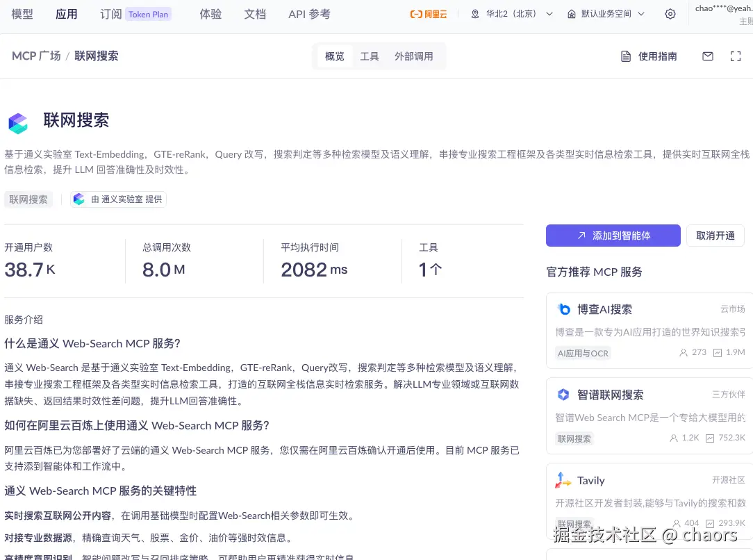Viewport: 753px width, 560px height.
Task: Open the 使用指南 link
Action: 657,56
